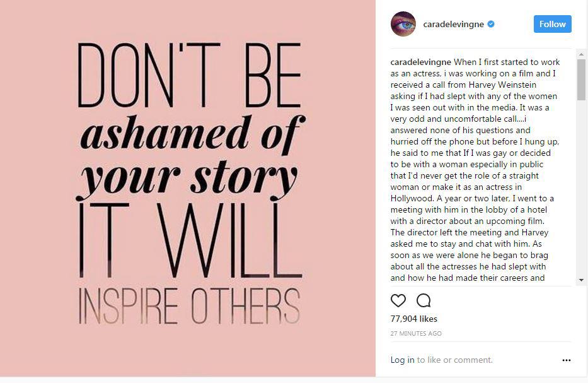Viewport: 588px width, 383px height.
Task: Click the Log in link
Action: click(x=402, y=360)
